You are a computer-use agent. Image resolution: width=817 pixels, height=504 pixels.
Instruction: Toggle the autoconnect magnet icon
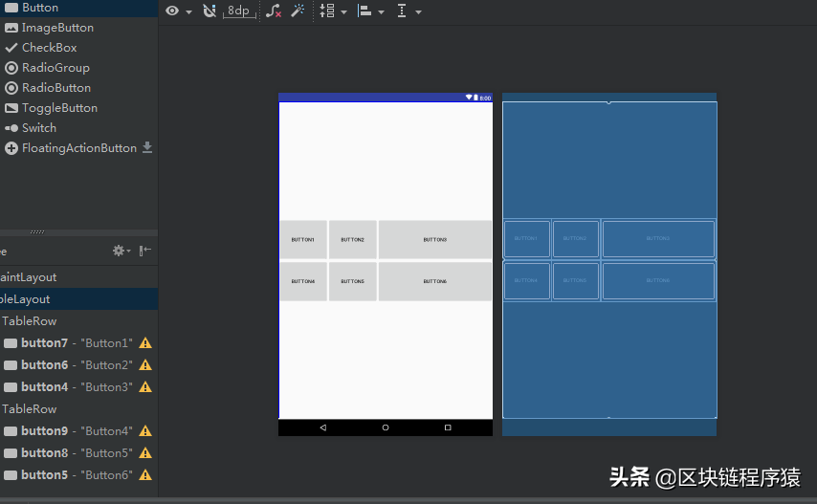(210, 11)
